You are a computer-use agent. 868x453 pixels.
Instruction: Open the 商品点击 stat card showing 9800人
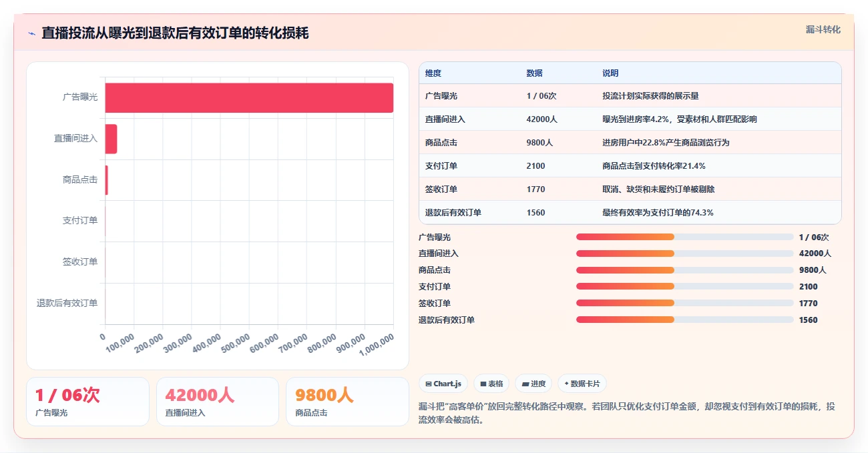tap(347, 402)
